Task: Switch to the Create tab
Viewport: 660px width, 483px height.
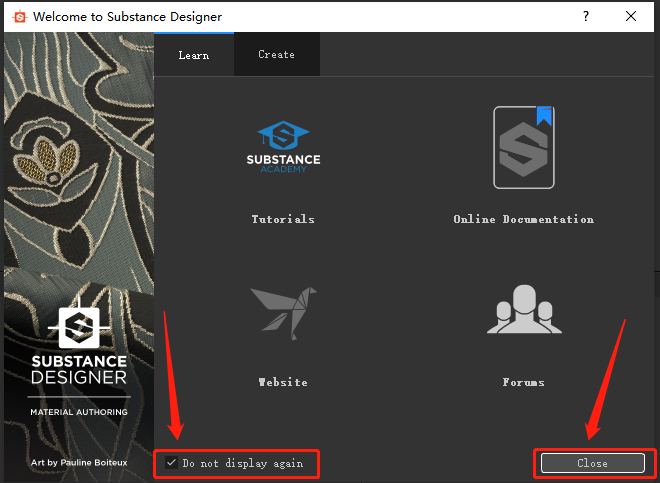Action: point(277,54)
